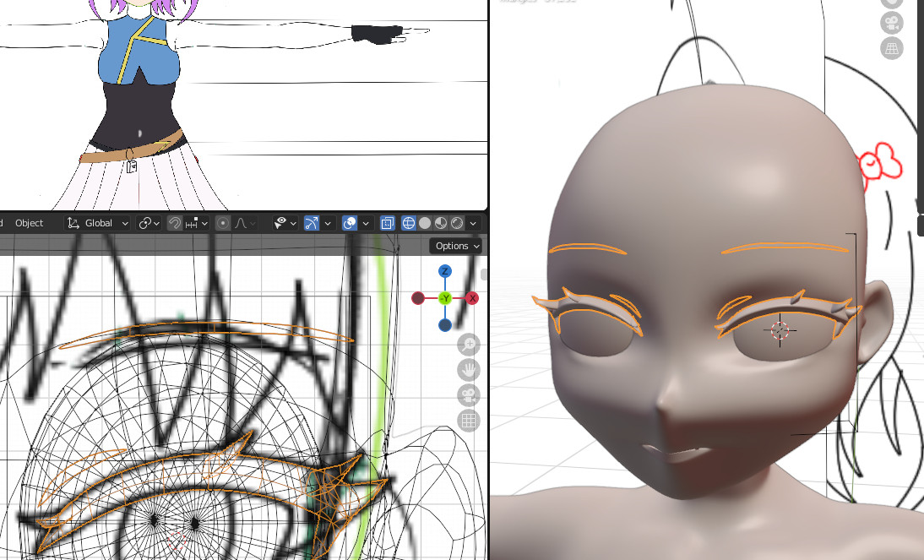924x560 pixels.
Task: Click the dark red negative X gizmo dot
Action: 418,298
